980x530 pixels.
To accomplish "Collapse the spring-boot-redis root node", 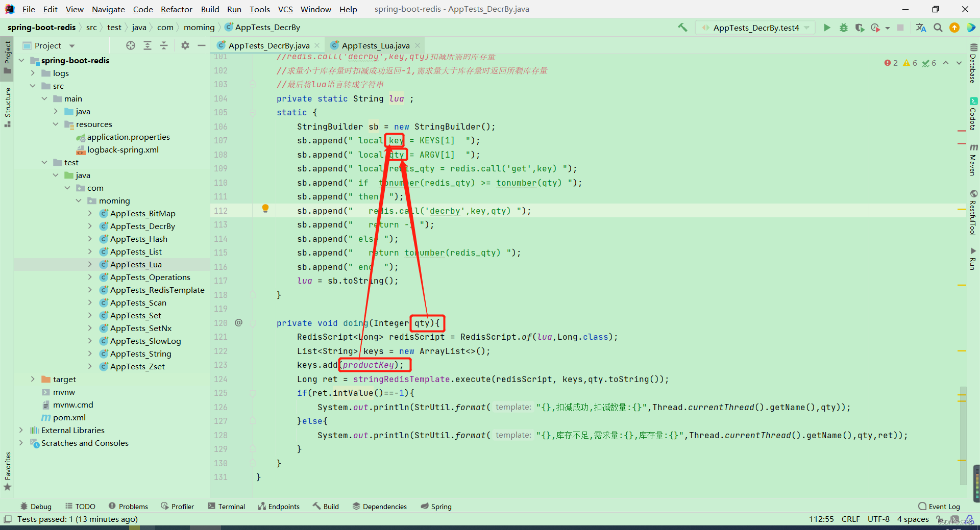I will coord(21,60).
